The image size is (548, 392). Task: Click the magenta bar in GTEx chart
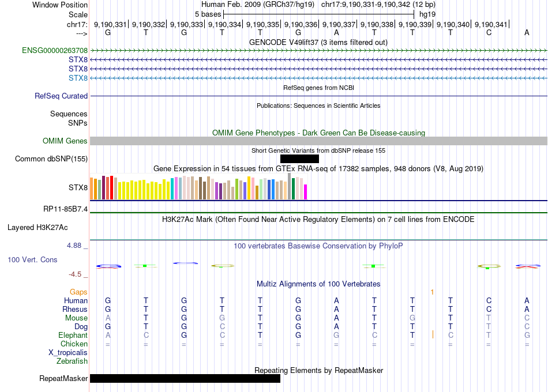click(x=306, y=192)
